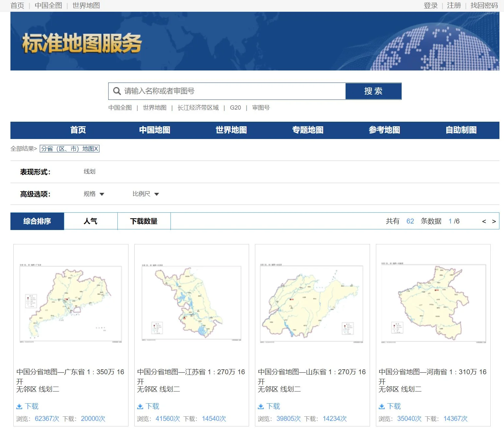Open the 广东省 map thumbnail
The image size is (504, 431).
[x=71, y=303]
